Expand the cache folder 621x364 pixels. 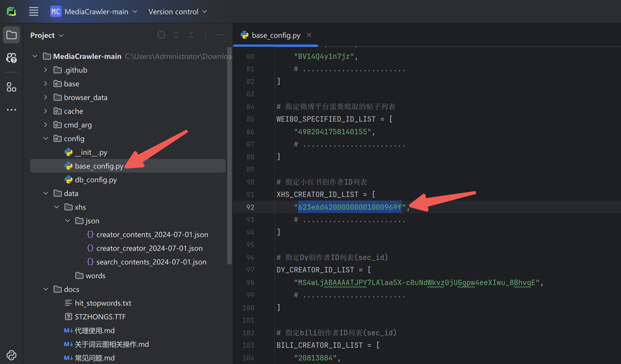point(46,111)
